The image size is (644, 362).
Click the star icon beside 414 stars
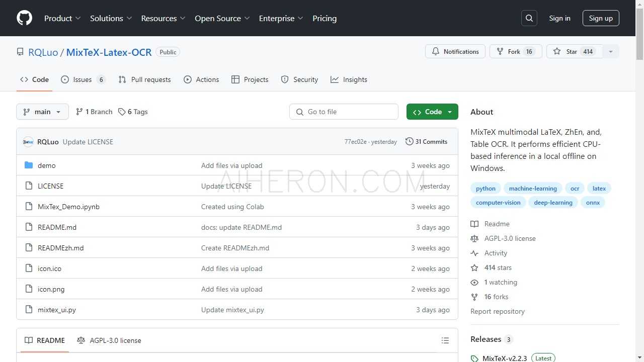(x=474, y=267)
